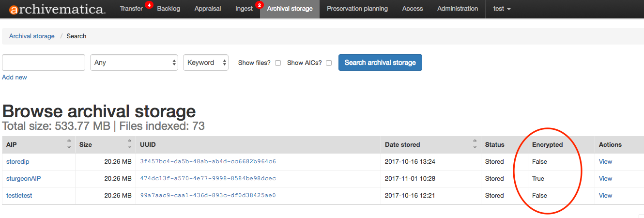Click the Ingest notification badge

pyautogui.click(x=259, y=5)
